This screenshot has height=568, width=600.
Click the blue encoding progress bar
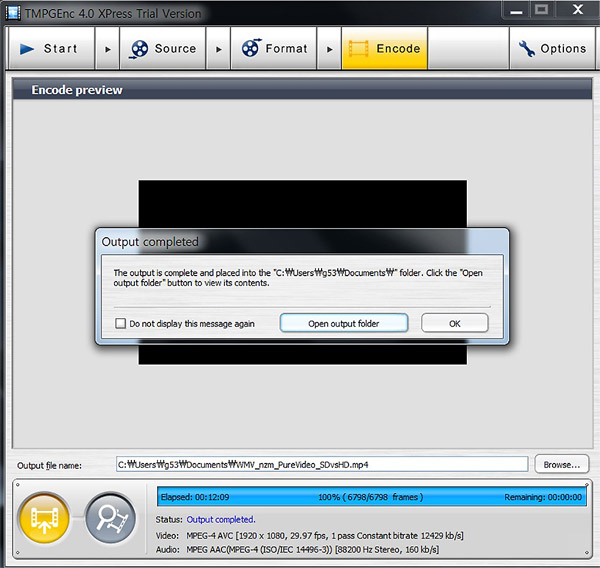click(x=372, y=497)
